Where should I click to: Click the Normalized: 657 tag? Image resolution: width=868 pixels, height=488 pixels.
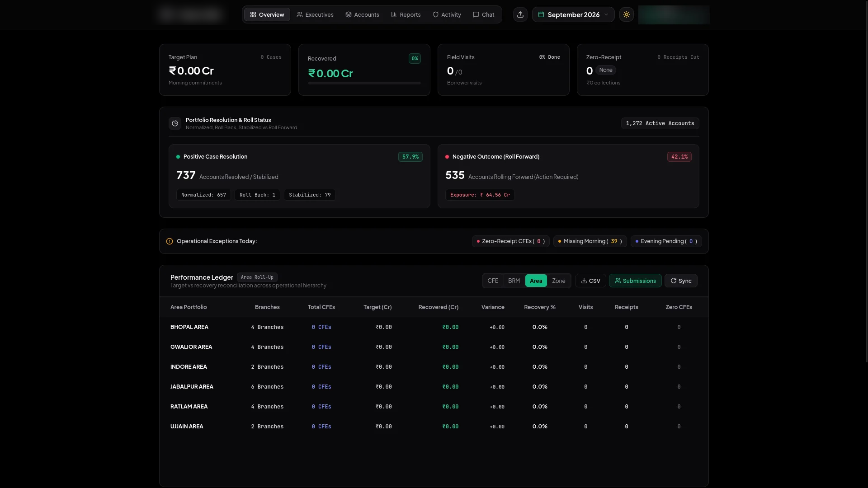point(203,195)
